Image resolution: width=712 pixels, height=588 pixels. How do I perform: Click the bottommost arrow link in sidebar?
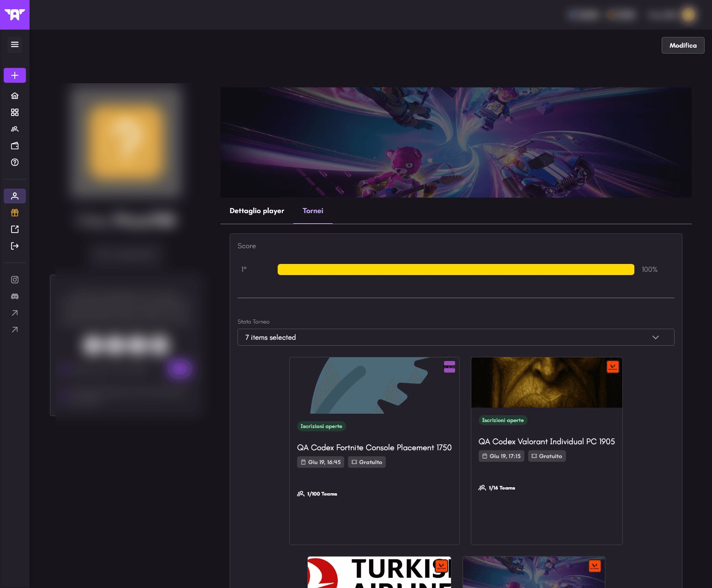(x=15, y=330)
